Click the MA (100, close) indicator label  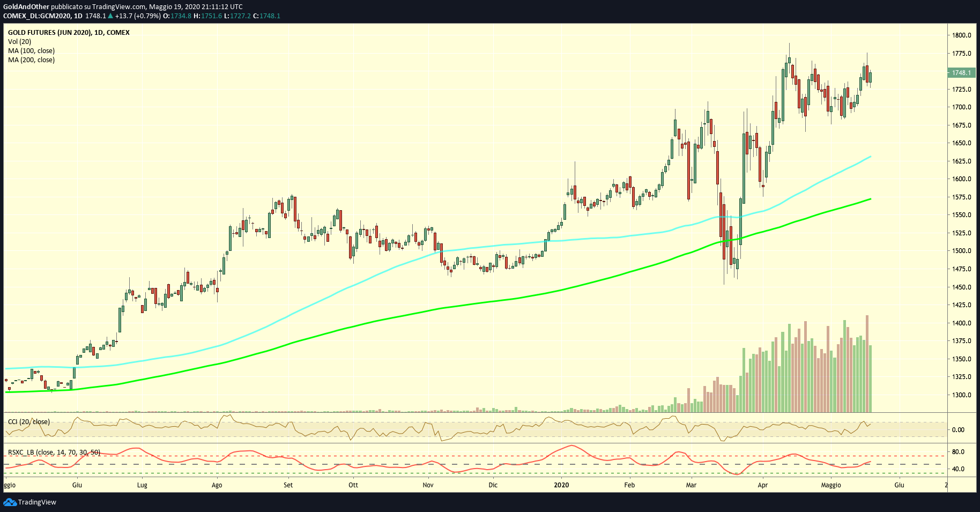coord(31,51)
